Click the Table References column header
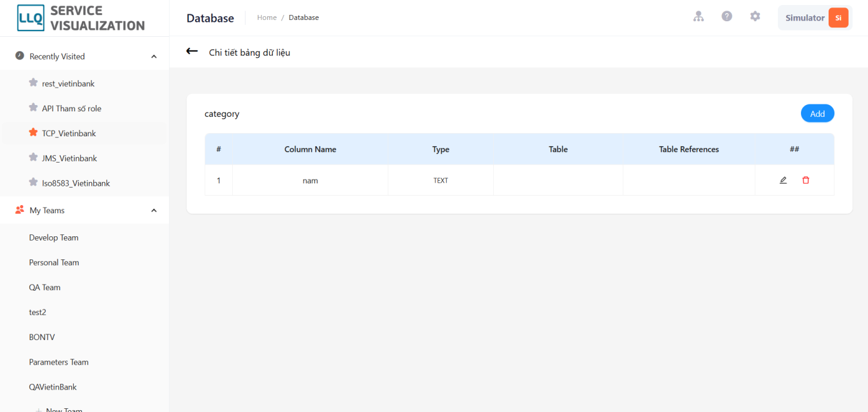 [x=689, y=149]
